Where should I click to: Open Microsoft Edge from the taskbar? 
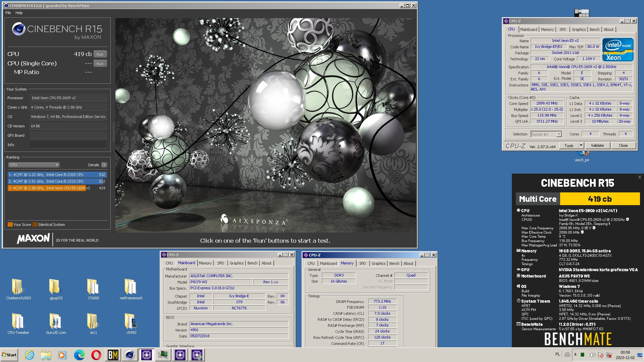click(x=79, y=355)
